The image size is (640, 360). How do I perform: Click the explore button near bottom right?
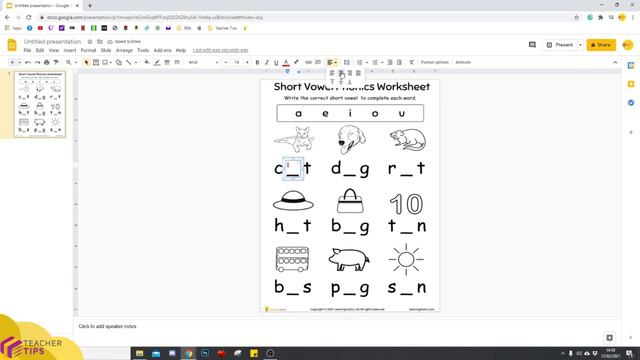[609, 338]
